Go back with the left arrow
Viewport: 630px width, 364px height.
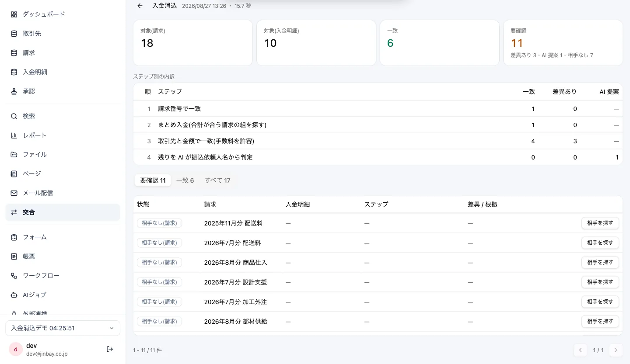[140, 6]
